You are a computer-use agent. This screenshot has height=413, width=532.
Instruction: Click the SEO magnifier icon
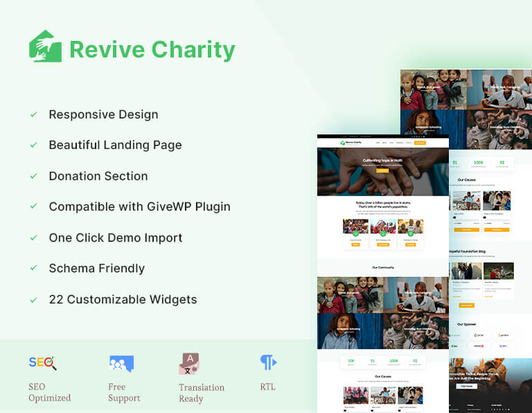tap(43, 363)
